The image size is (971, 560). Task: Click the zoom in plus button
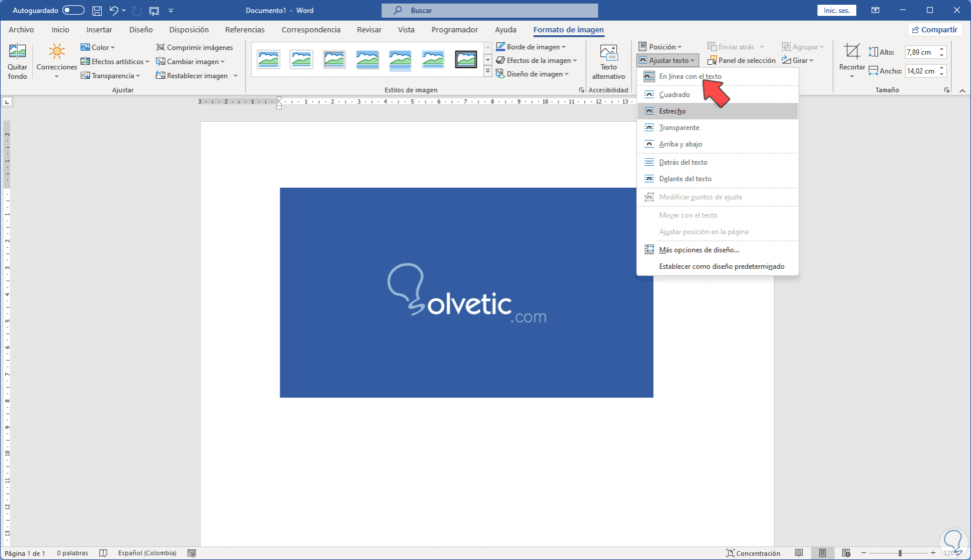coord(933,553)
